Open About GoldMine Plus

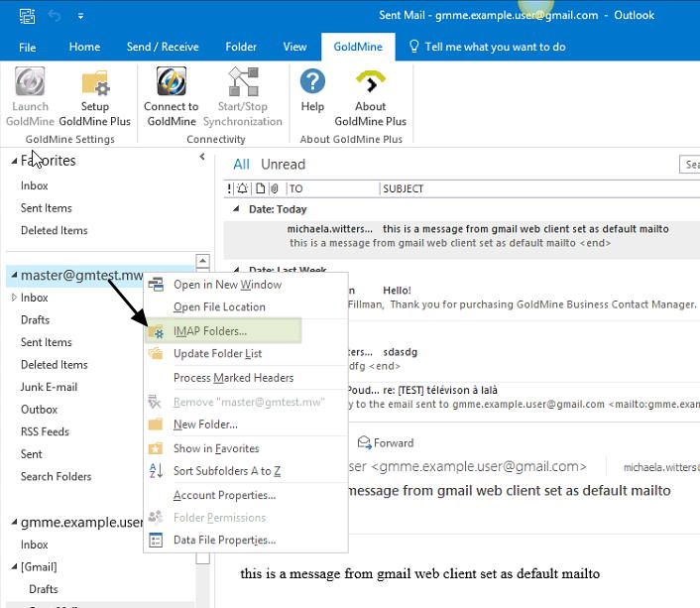tap(370, 97)
